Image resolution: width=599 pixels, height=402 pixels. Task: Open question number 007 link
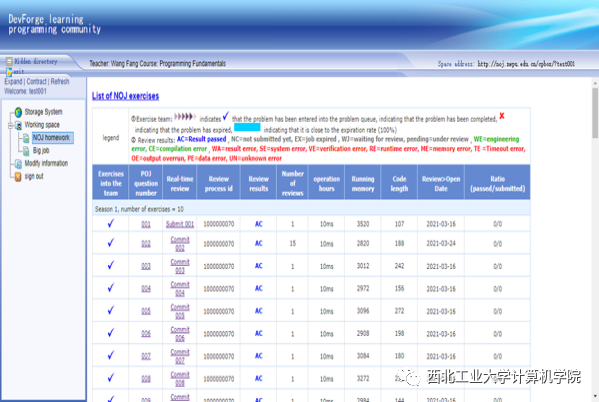tap(146, 357)
